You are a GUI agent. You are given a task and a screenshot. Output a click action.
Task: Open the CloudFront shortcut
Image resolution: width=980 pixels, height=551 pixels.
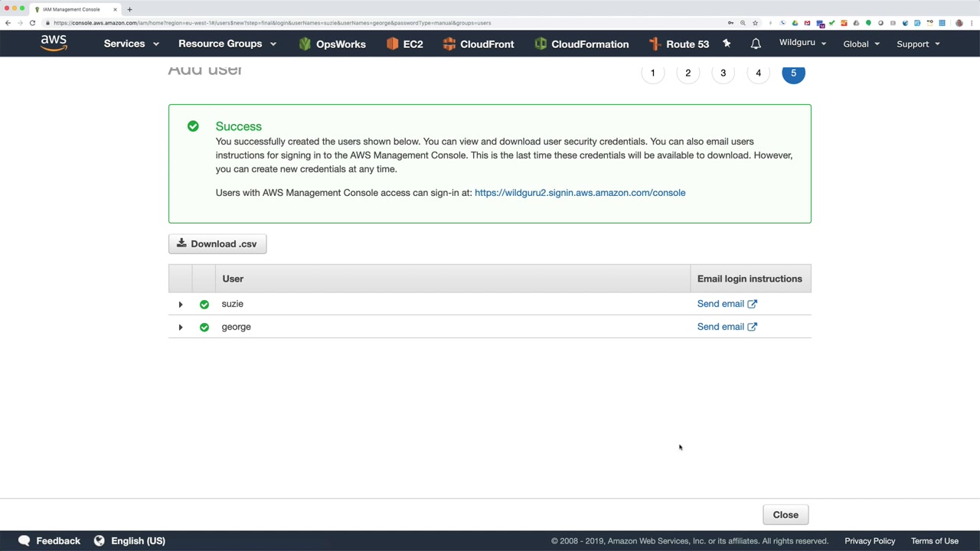(479, 44)
